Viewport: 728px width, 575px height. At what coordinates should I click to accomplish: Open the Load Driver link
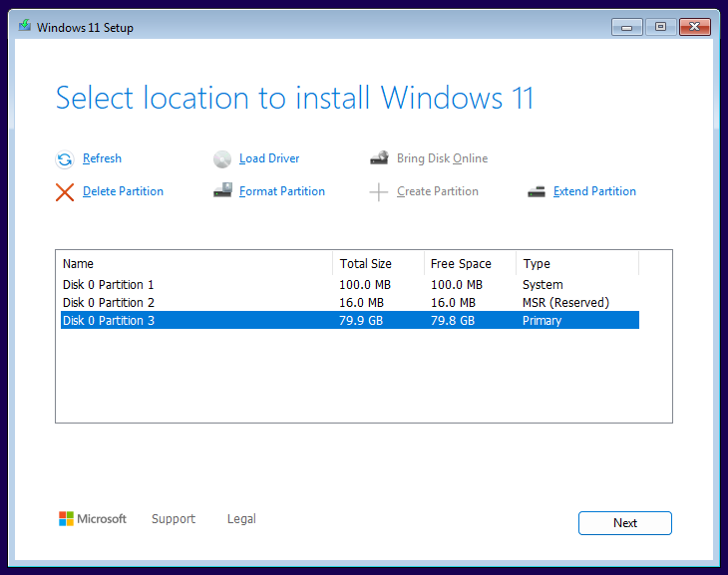click(269, 158)
